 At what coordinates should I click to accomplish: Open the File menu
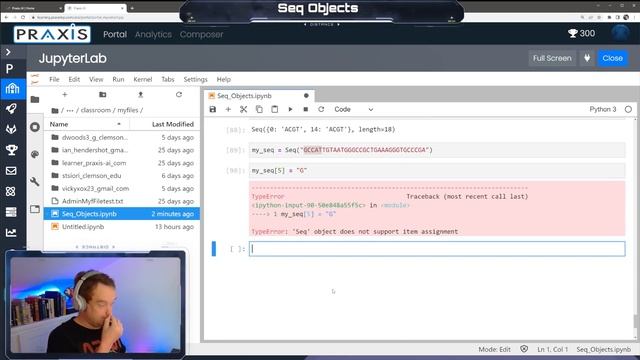coord(54,79)
